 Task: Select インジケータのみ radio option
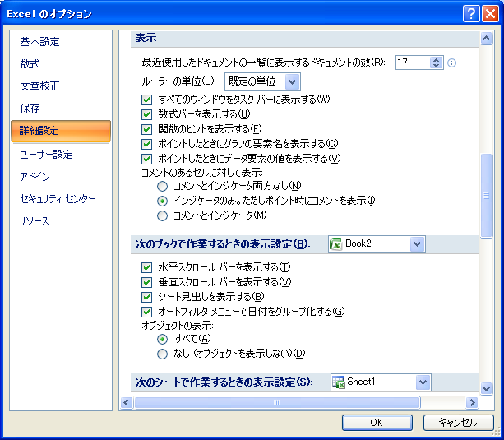point(162,201)
